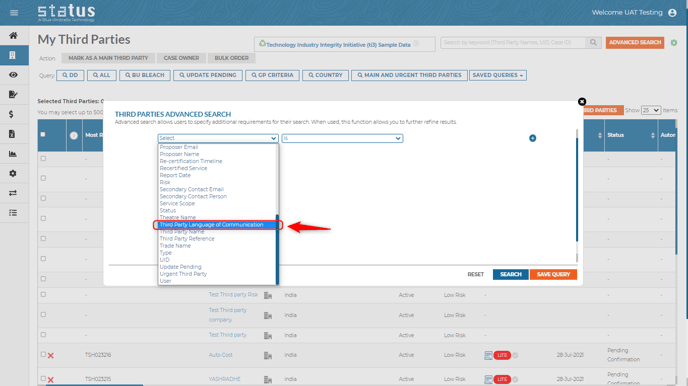688x386 pixels.
Task: Click the Save Query button
Action: (x=553, y=275)
